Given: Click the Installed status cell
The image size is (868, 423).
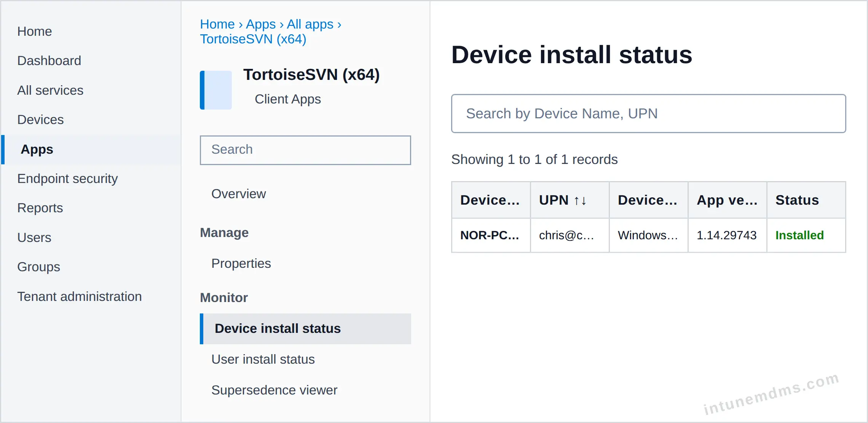Looking at the screenshot, I should coord(806,235).
